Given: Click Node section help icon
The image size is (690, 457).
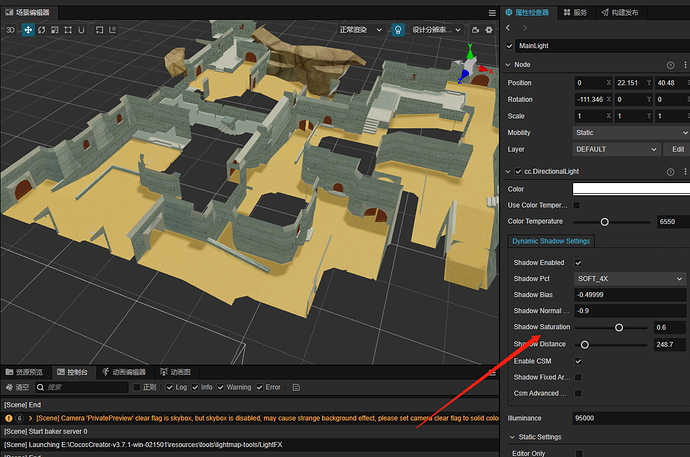Looking at the screenshot, I should 670,64.
